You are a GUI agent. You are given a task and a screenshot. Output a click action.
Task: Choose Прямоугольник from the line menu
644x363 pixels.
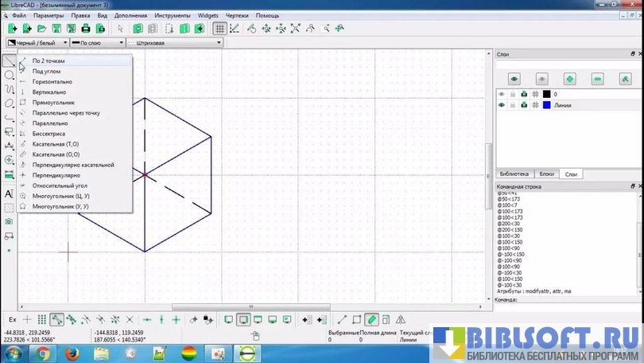[53, 102]
